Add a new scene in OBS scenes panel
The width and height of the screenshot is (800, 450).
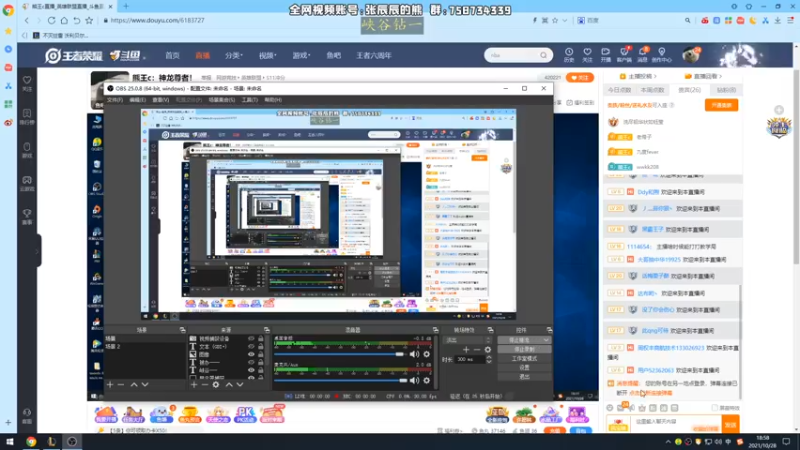(x=110, y=384)
